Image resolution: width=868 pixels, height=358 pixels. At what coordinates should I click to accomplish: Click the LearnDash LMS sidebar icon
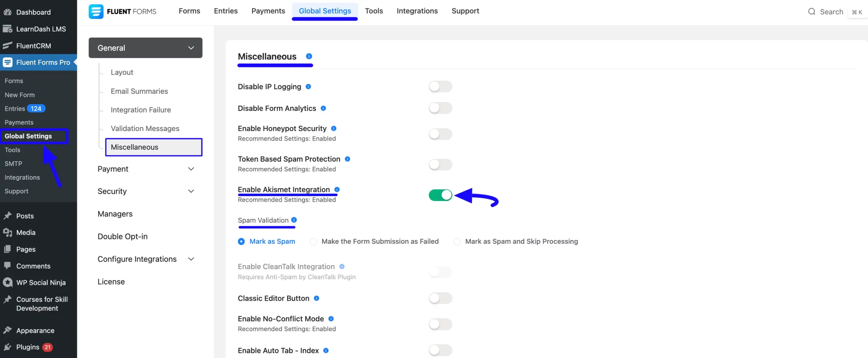click(7, 29)
